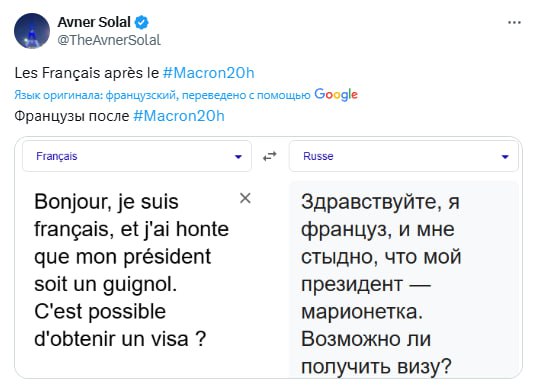The image size is (538, 388).
Task: Swap languages with the arrows icon
Action: 270,156
